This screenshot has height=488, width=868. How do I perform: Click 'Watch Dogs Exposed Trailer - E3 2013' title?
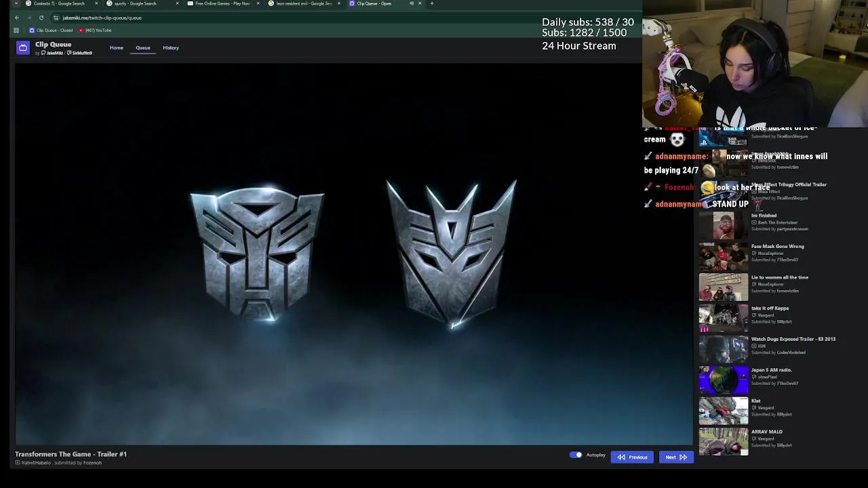click(x=793, y=339)
